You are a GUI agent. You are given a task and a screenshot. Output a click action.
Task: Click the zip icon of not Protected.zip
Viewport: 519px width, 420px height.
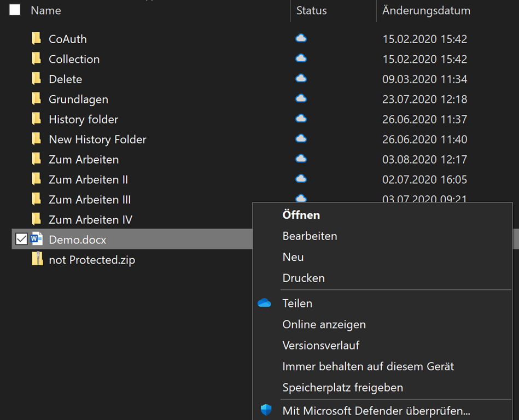pyautogui.click(x=37, y=259)
